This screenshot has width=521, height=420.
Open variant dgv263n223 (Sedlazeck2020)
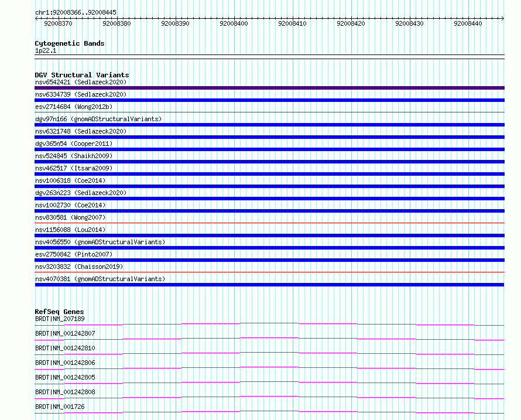(x=81, y=193)
